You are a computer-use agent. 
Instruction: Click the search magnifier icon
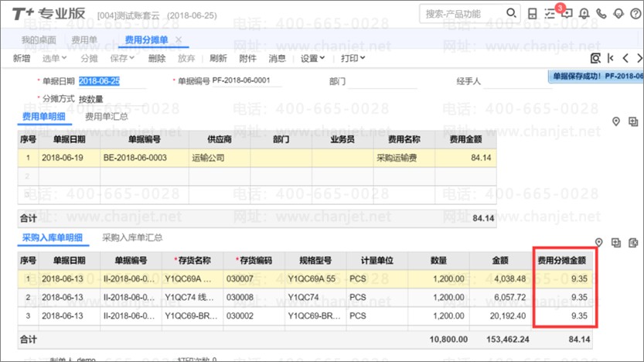click(x=512, y=14)
